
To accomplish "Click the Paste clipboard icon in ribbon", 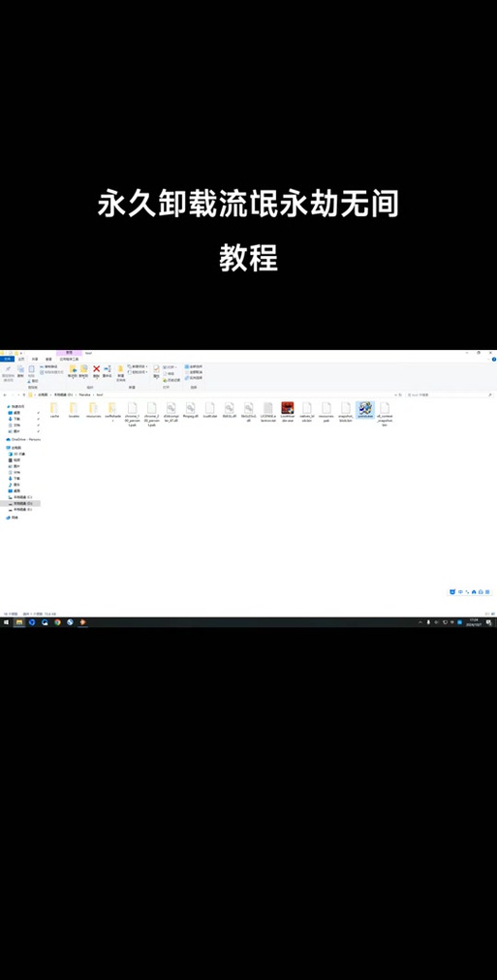I will pos(31,369).
